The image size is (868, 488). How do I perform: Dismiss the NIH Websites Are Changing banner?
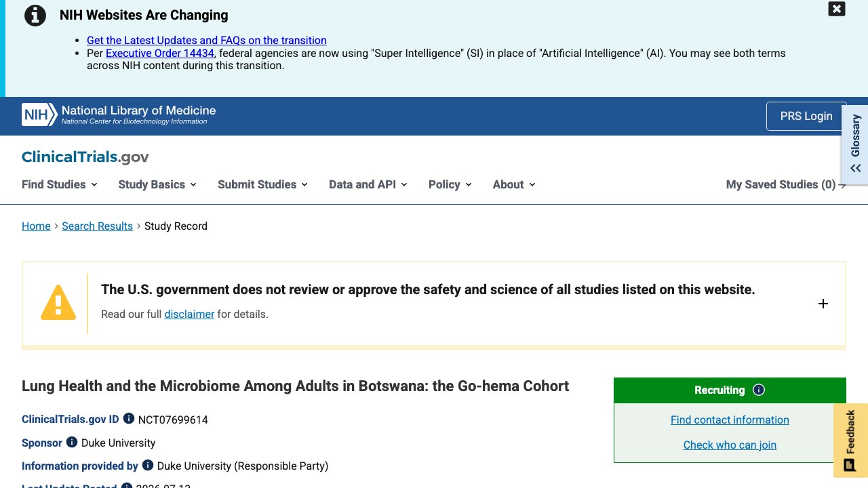tap(837, 9)
